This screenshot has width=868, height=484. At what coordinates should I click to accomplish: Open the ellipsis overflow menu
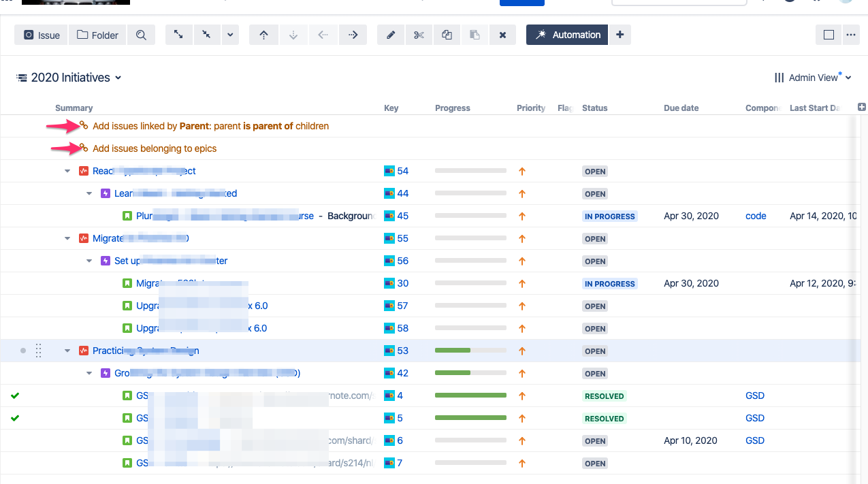851,35
